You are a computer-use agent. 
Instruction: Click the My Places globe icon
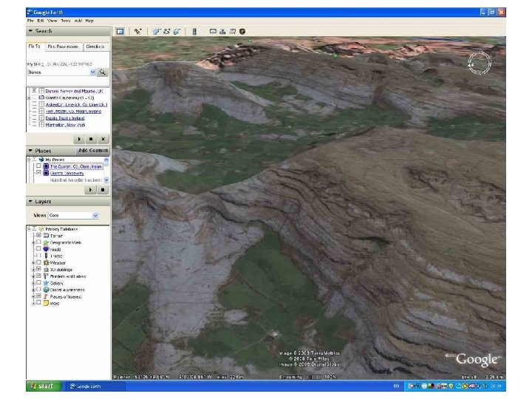click(41, 160)
